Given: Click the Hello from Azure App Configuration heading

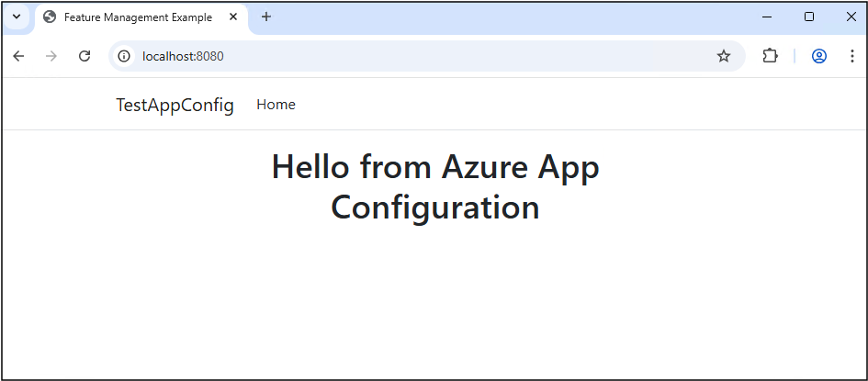Looking at the screenshot, I should 434,187.
